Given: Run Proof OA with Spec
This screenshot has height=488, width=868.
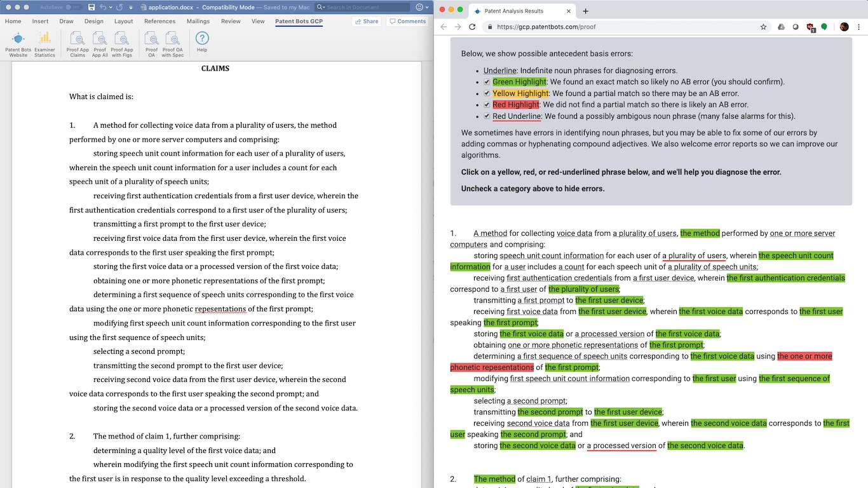Looking at the screenshot, I should [x=173, y=44].
